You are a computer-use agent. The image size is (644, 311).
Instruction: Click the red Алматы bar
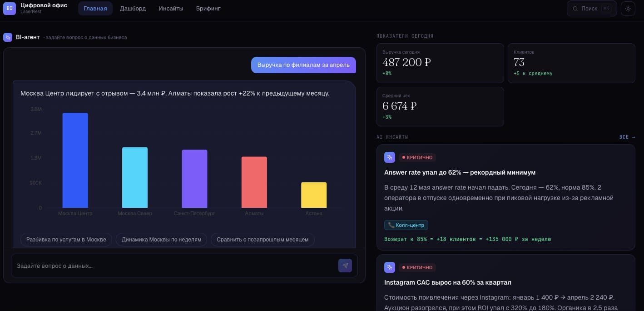tap(254, 182)
